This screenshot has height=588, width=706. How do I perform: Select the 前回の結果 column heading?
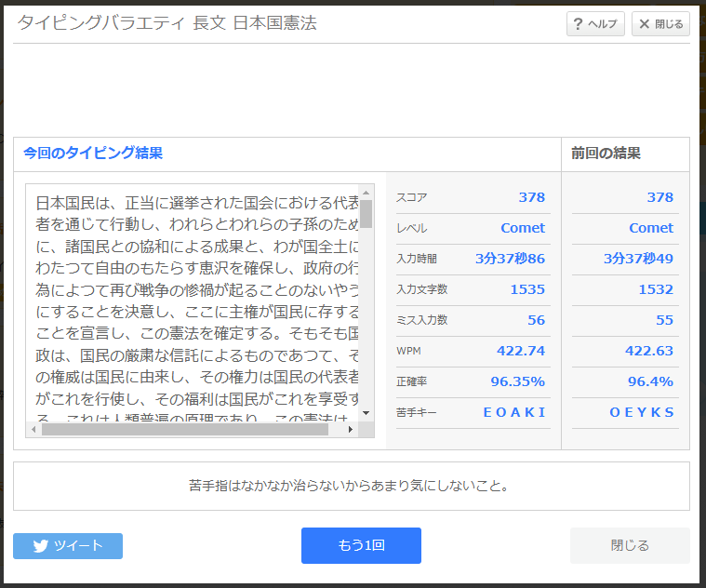606,154
